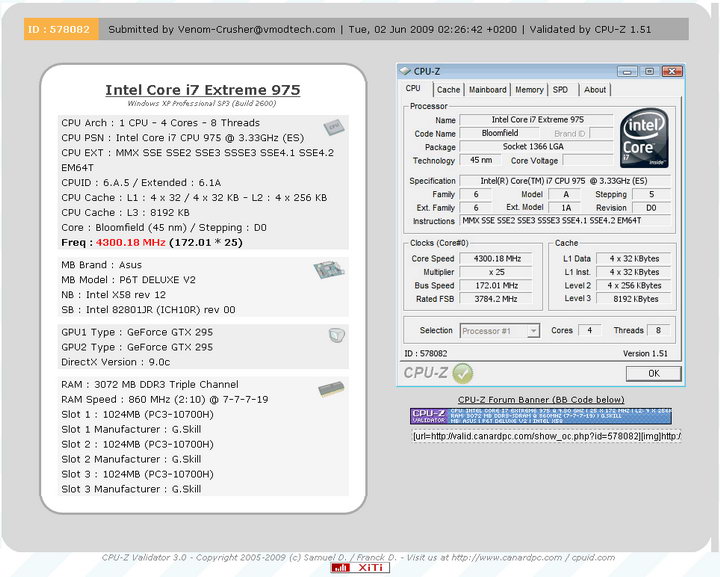
Task: Click the Slot 3 : 1024MB line
Action: click(137, 474)
